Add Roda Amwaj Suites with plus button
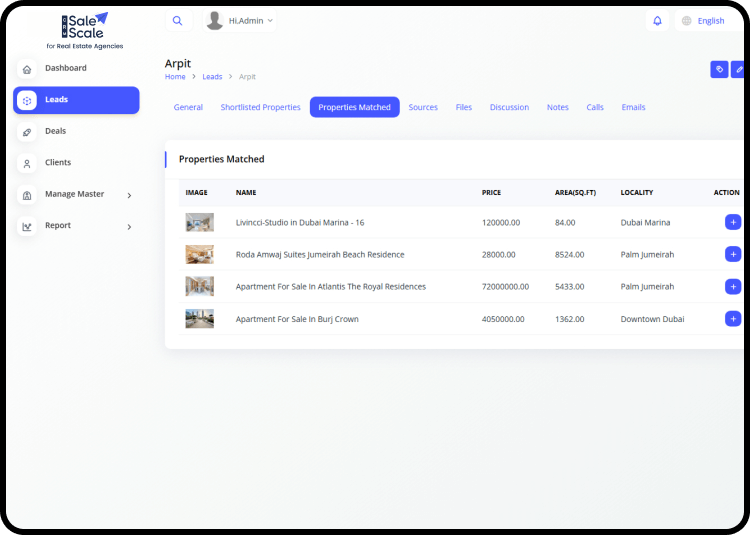This screenshot has height=535, width=750. point(732,254)
